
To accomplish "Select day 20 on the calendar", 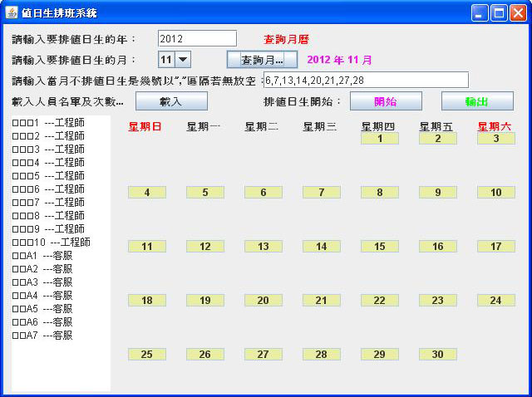I will [x=264, y=300].
